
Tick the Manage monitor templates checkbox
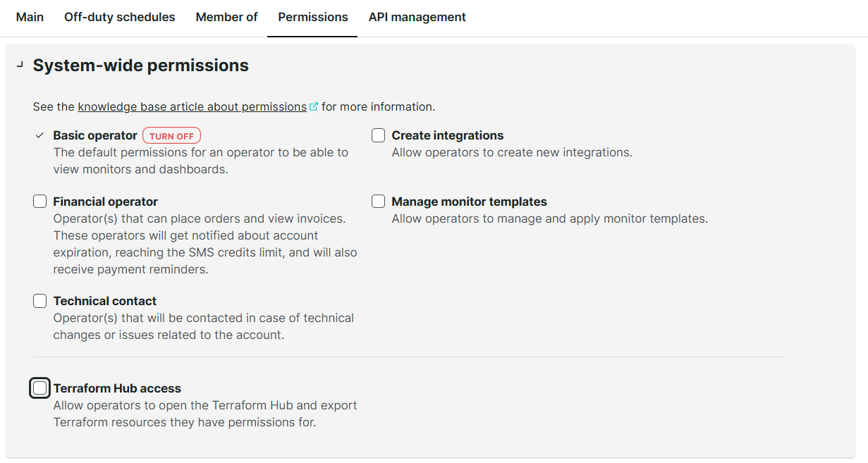[379, 202]
